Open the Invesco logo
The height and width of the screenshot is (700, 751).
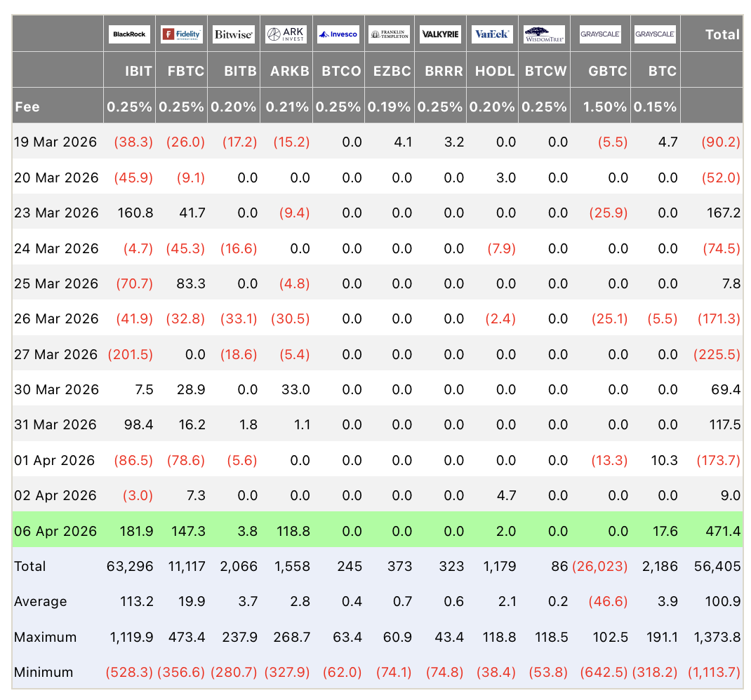pos(338,34)
